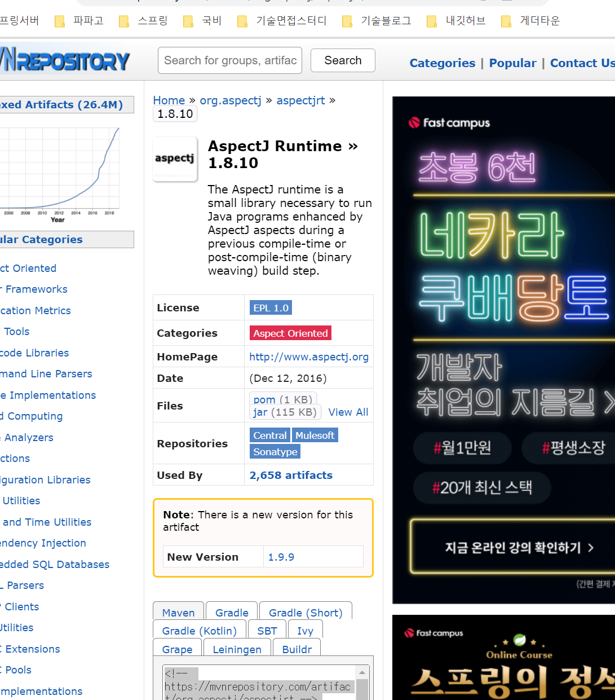The width and height of the screenshot is (615, 700).
Task: Switch to the Gradle (Kotlin) tab
Action: (199, 631)
